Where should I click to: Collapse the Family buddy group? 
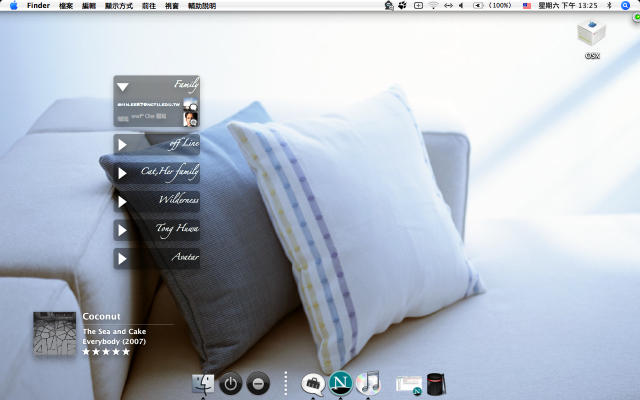click(122, 87)
